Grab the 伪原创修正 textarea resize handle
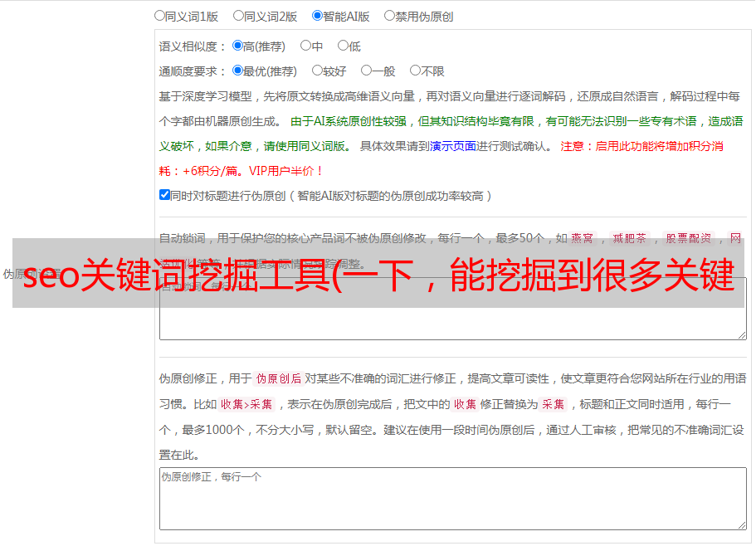Viewport: 756px width, 546px height. (742, 525)
